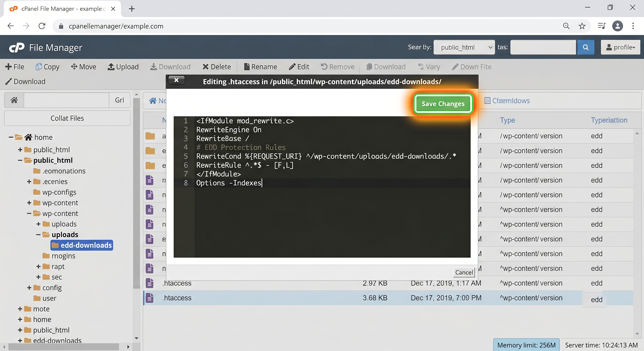Select the mogins folder in tree
Screen dimensions: 644x351
tap(59, 256)
